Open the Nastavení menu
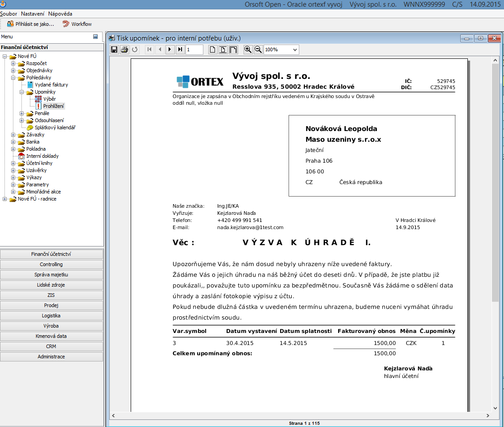 [33, 14]
